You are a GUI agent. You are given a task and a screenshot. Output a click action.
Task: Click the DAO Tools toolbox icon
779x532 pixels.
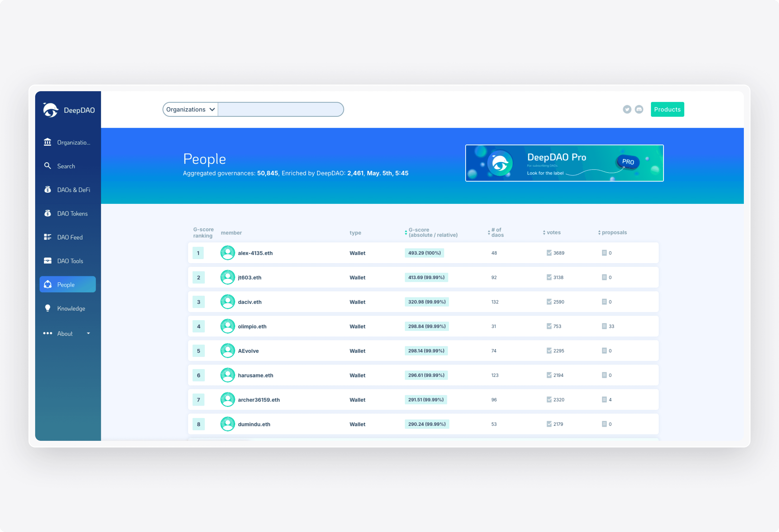(47, 261)
